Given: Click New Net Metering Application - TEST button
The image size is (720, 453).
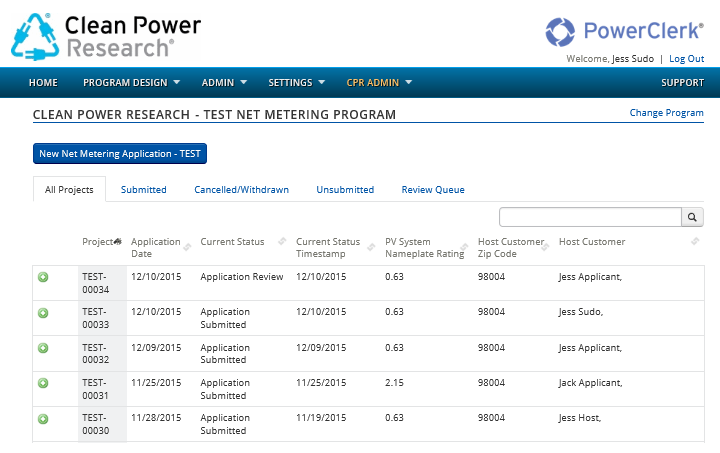Looking at the screenshot, I should [x=120, y=154].
